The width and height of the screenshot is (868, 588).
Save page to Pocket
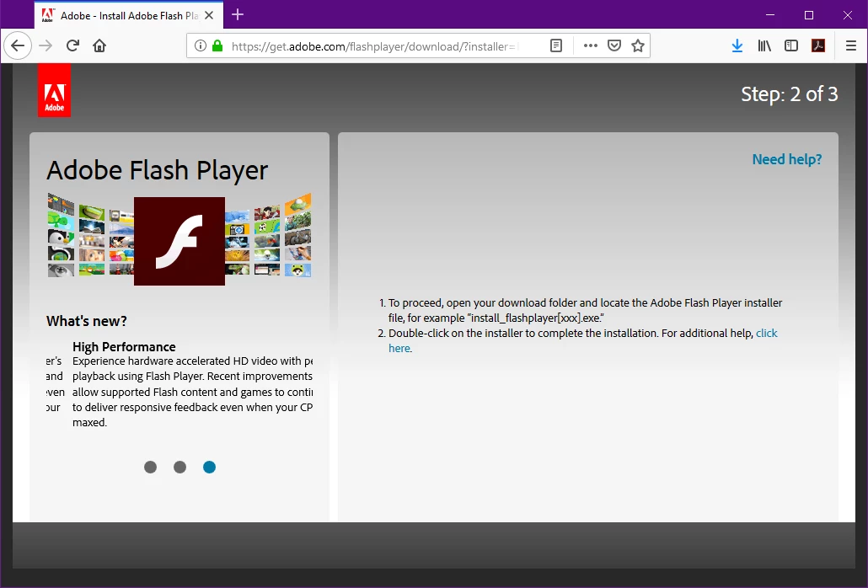[x=614, y=45]
